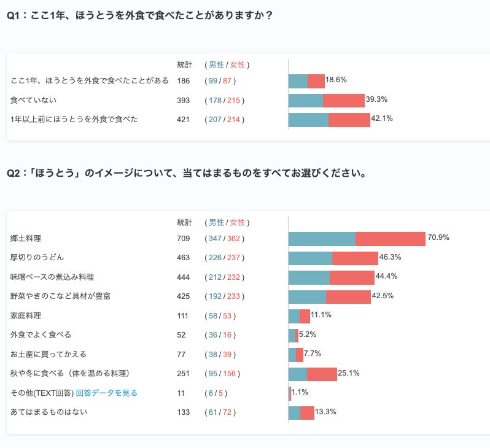The image size is (490, 448).
Task: Click the 統計 column header in Q2 table
Action: [x=184, y=222]
